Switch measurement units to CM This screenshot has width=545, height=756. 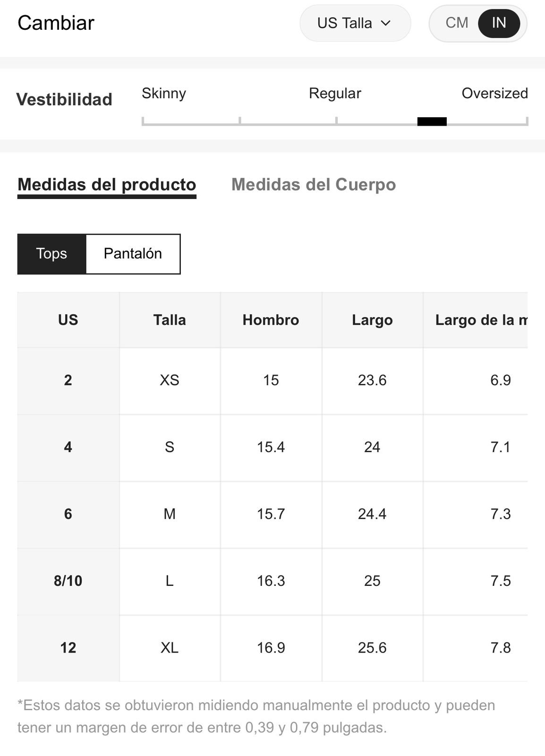(457, 23)
